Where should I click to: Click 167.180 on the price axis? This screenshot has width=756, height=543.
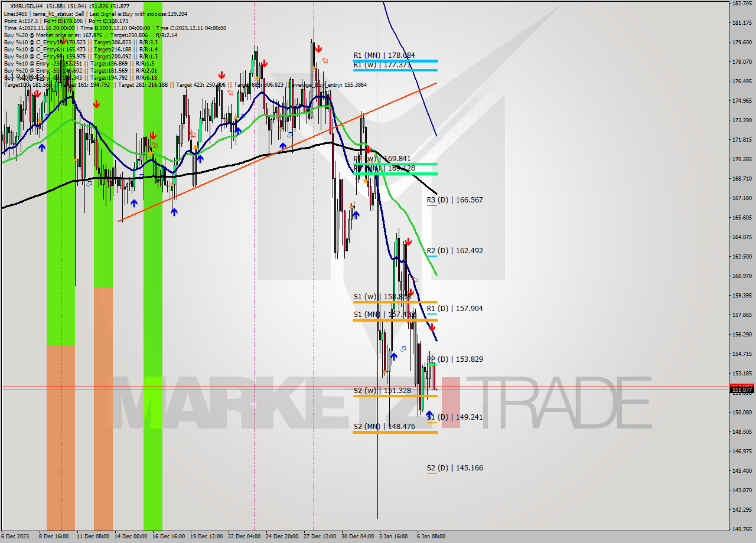pyautogui.click(x=741, y=198)
